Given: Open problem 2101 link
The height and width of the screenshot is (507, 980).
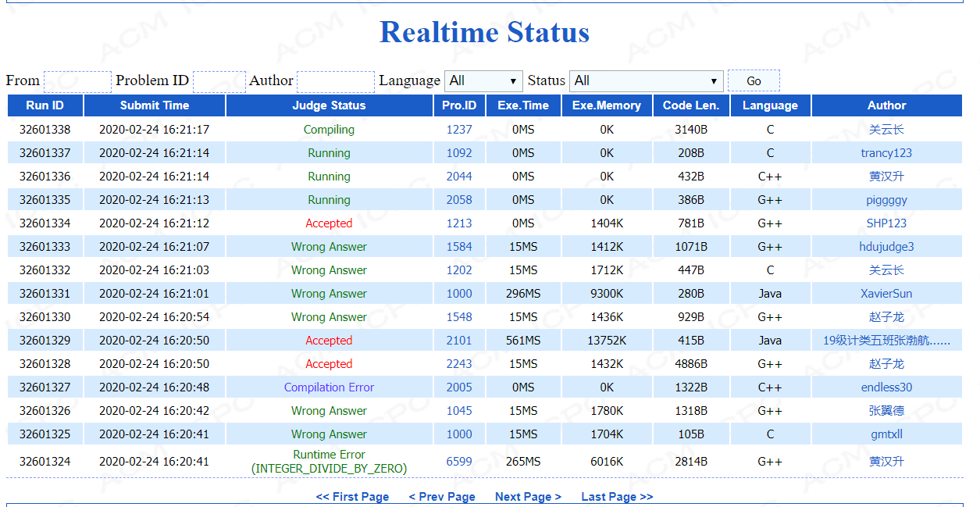Looking at the screenshot, I should coord(459,341).
